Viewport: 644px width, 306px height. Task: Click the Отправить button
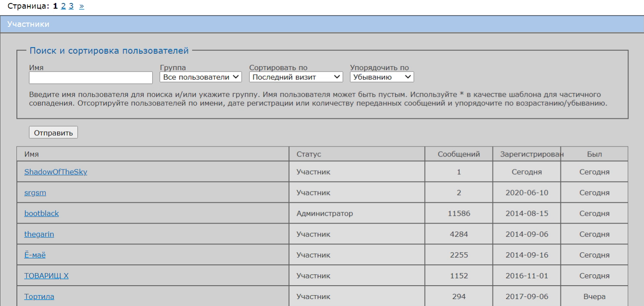tap(53, 132)
